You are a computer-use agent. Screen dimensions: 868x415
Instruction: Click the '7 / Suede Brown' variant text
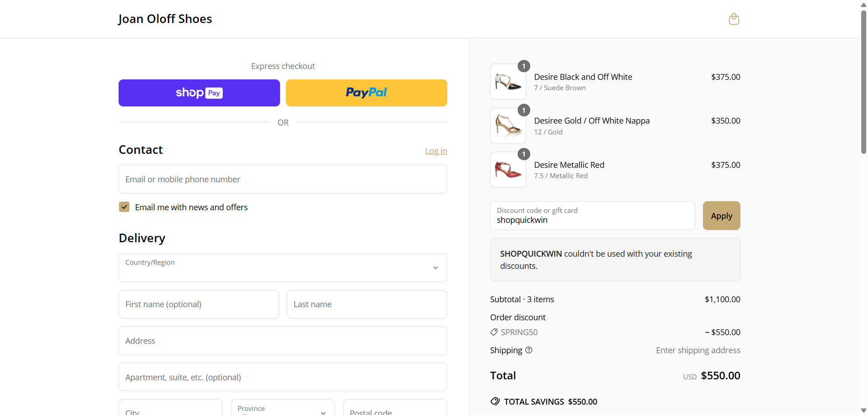click(560, 88)
